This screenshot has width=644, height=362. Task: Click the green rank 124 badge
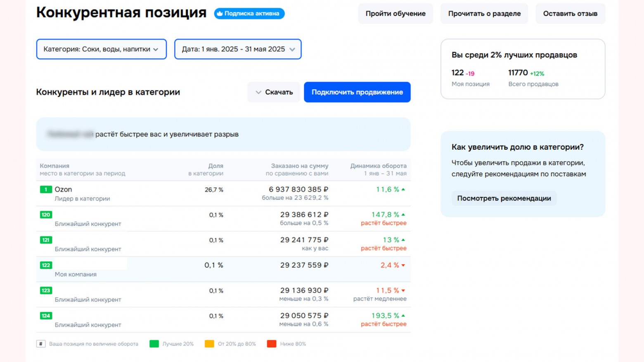click(x=46, y=316)
